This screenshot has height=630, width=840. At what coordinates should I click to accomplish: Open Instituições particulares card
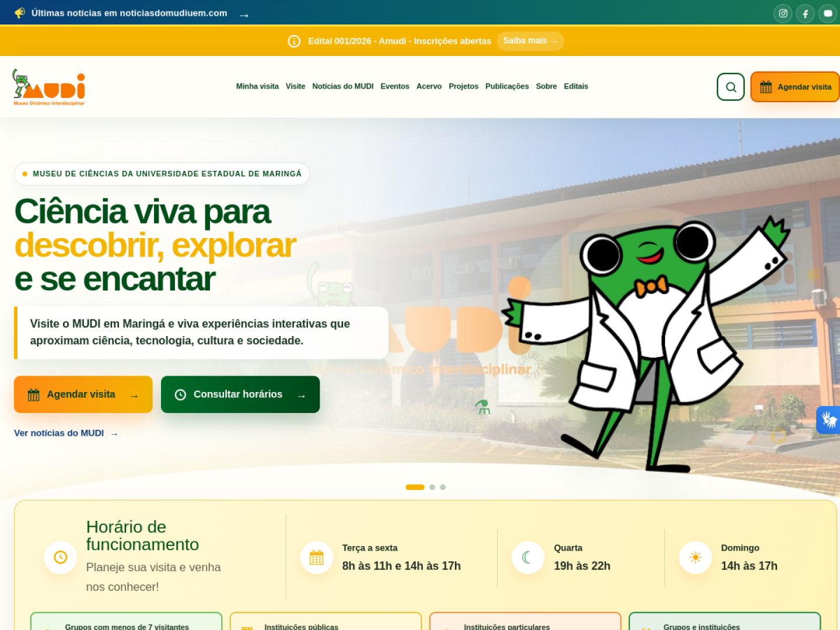click(525, 621)
